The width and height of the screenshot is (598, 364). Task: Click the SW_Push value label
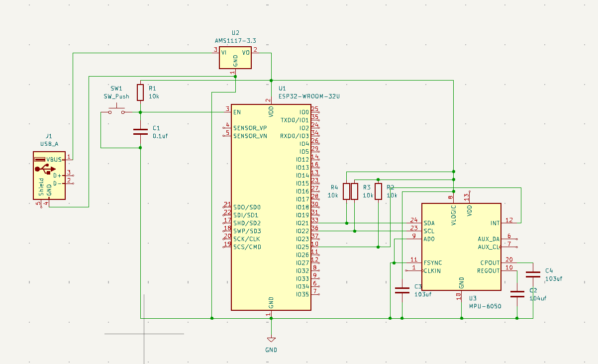(116, 96)
